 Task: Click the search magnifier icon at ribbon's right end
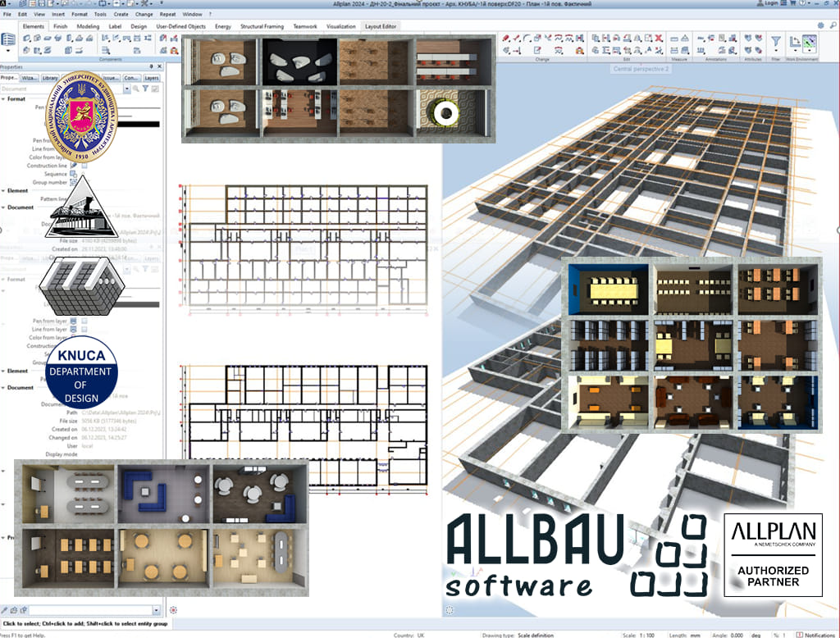pos(833,25)
